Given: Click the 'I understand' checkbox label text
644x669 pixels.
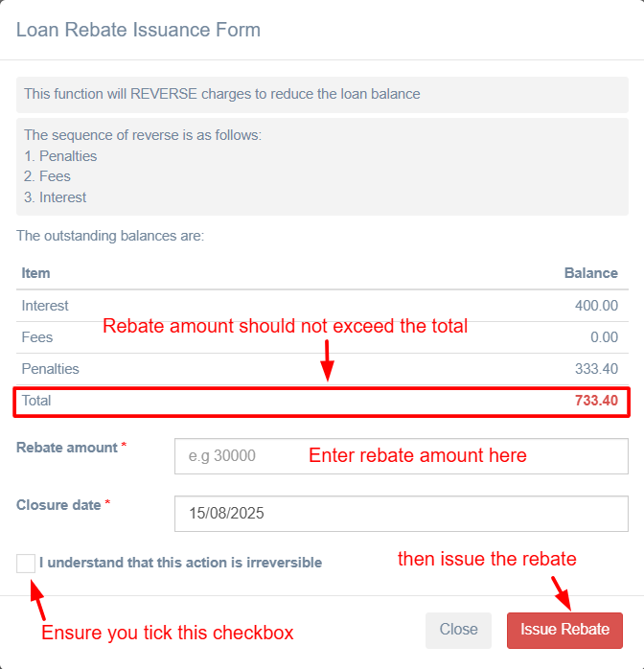Looking at the screenshot, I should tap(180, 564).
